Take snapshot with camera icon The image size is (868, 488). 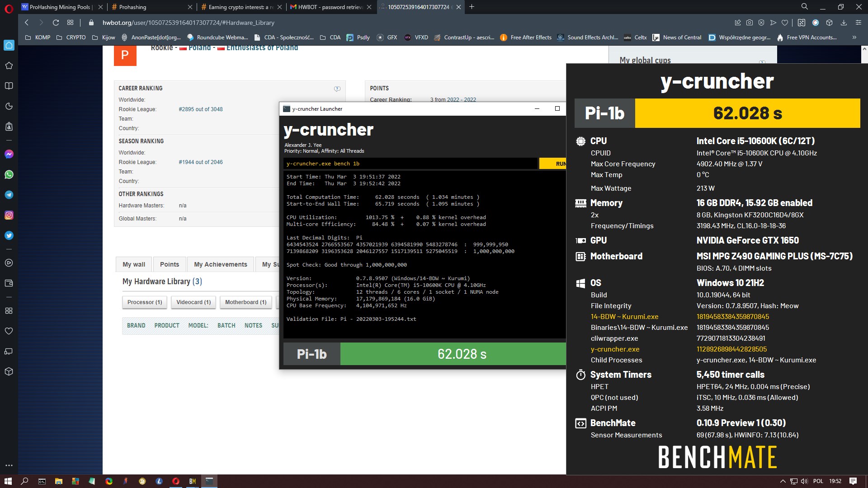(750, 23)
